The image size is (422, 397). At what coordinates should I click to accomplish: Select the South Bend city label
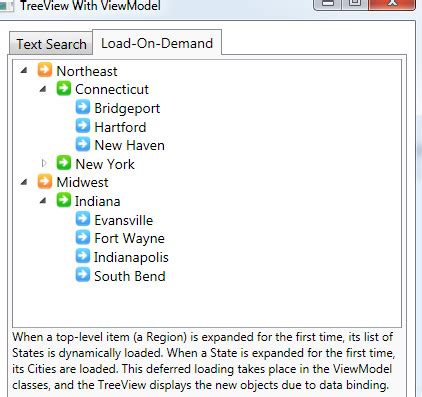(130, 276)
